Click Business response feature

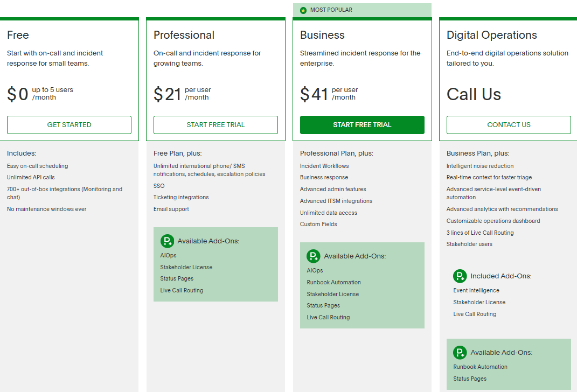pos(324,177)
